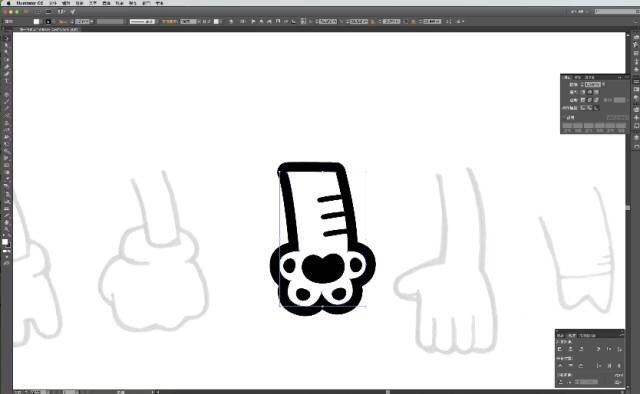Click Horizontal Align Left in the Align panel

(560, 349)
